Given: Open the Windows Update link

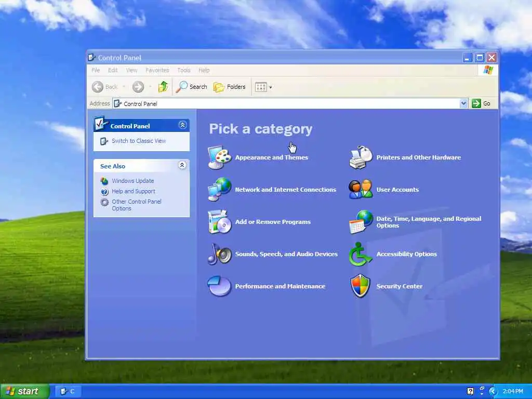Looking at the screenshot, I should click(x=133, y=181).
